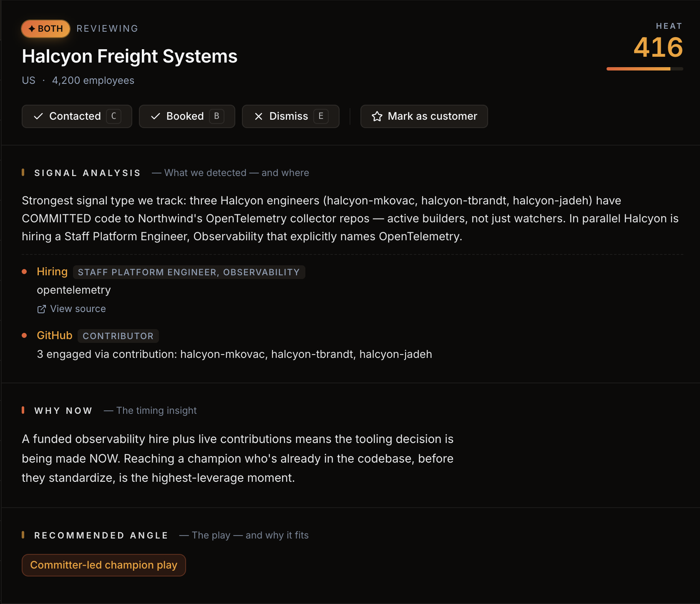This screenshot has width=700, height=604.
Task: Click the C shortcut key badge
Action: tap(114, 116)
